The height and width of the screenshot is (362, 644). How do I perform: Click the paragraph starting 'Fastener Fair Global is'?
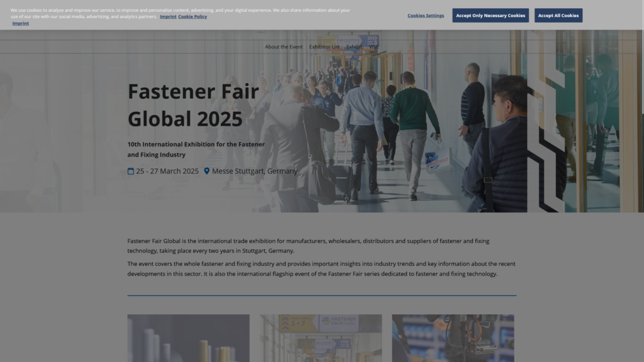pos(308,246)
